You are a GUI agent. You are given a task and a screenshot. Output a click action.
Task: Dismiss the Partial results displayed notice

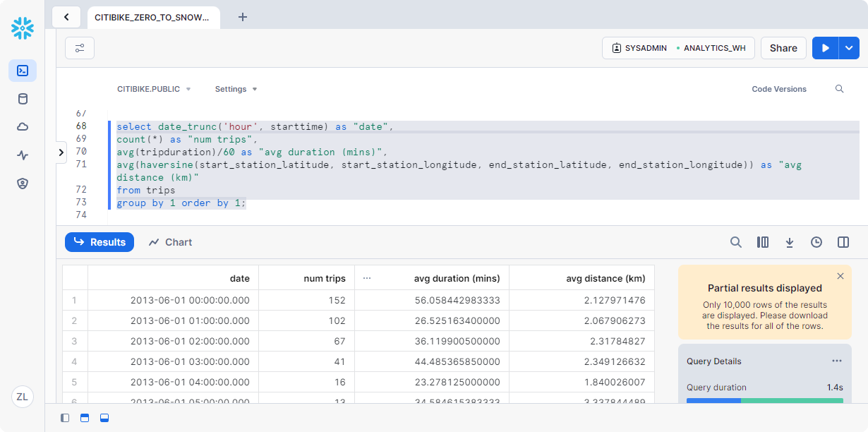click(840, 276)
